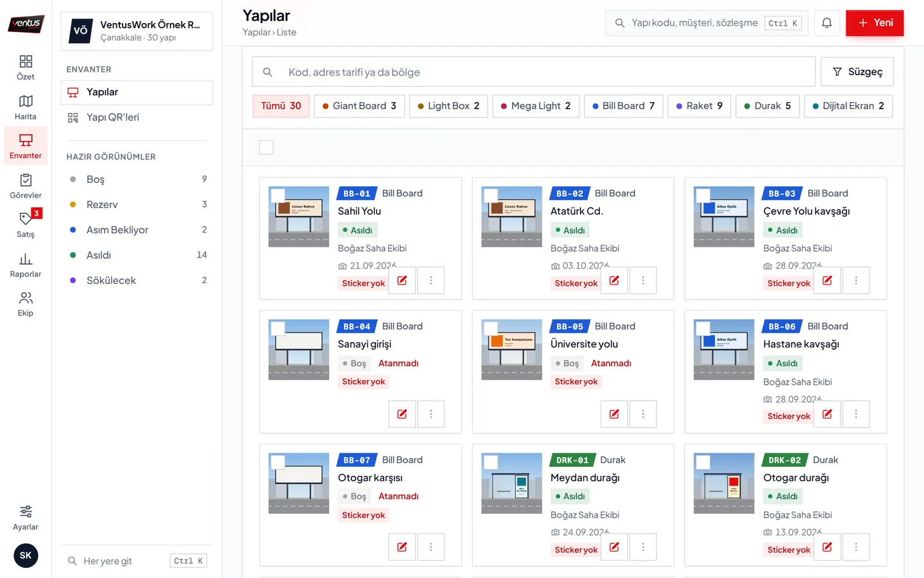Open Raporlar reports section
Image resolution: width=924 pixels, height=578 pixels.
click(26, 265)
